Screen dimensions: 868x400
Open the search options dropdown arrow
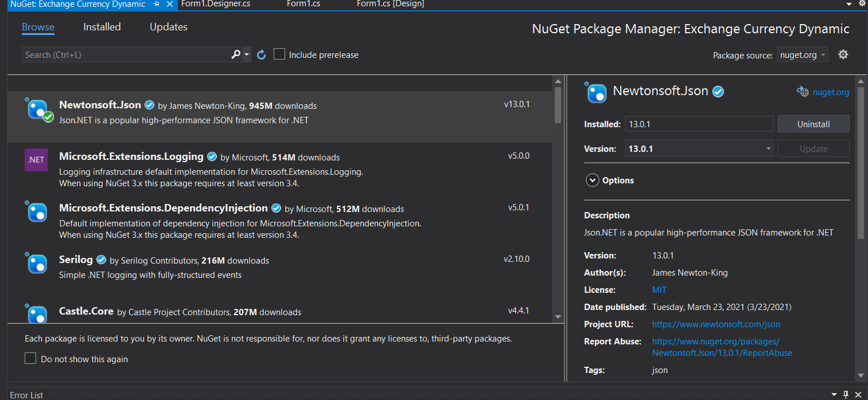tap(247, 55)
